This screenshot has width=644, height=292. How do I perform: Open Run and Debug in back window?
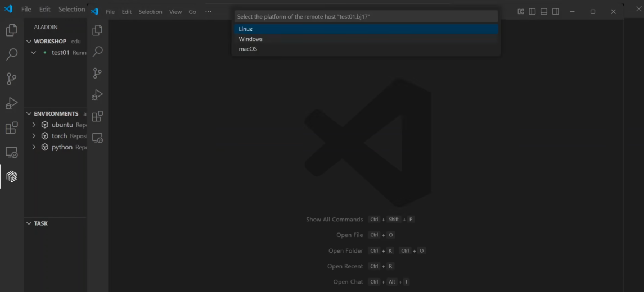11,103
